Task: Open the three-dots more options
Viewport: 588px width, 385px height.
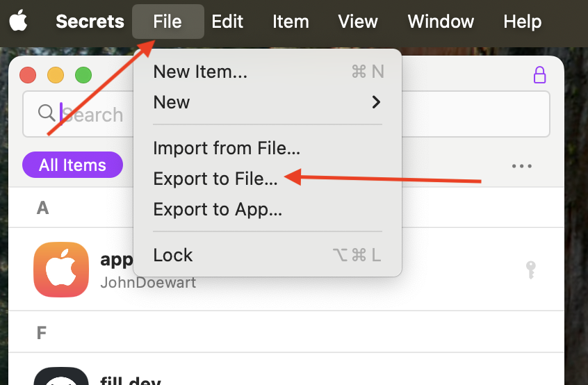Action: (x=522, y=165)
